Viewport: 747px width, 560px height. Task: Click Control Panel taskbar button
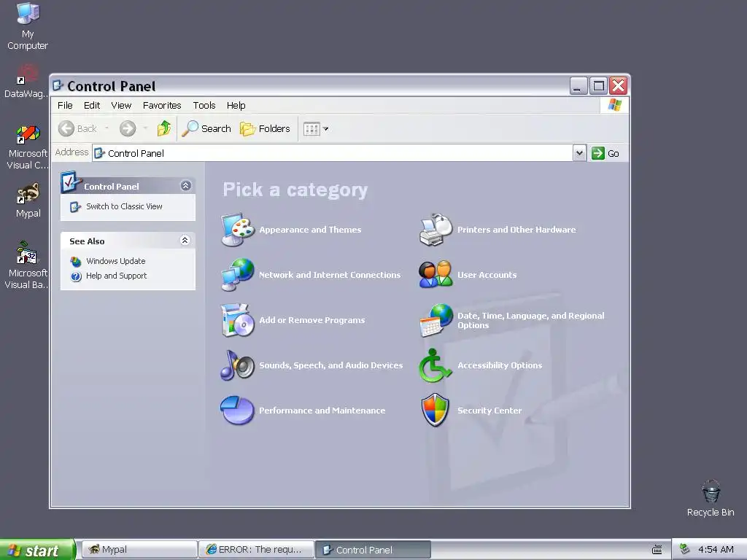click(x=373, y=550)
